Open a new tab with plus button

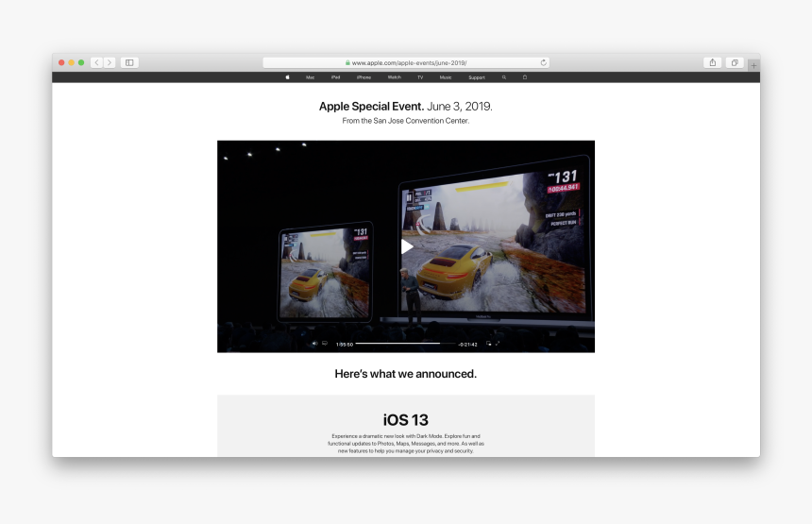pyautogui.click(x=753, y=65)
